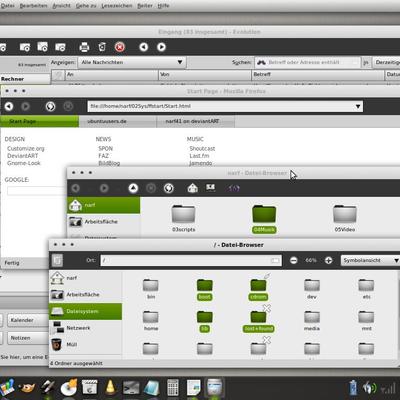Viewport: 400px width, 400px height.
Task: Zoom in on the / file browser
Action: [329, 260]
